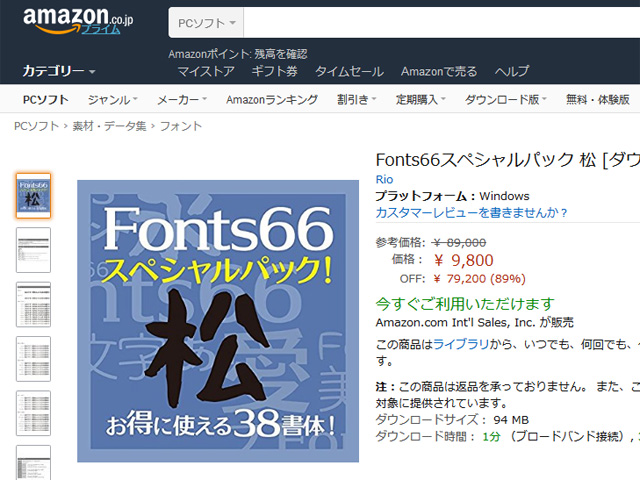Expand the カテゴリー menu
Screen dimensions: 640x480
coord(59,71)
